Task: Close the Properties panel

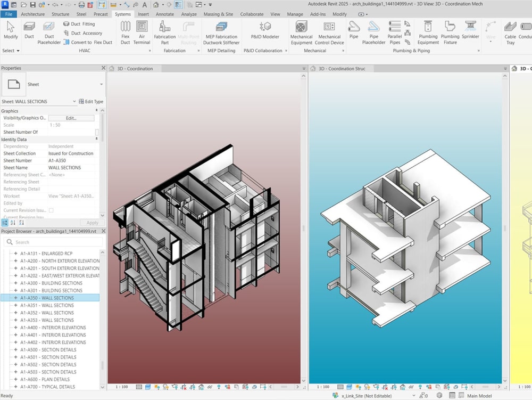Action: pyautogui.click(x=104, y=68)
